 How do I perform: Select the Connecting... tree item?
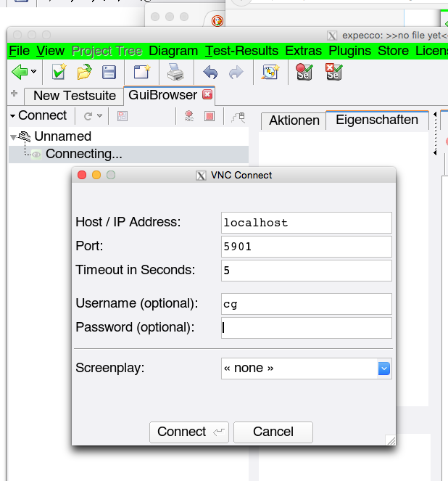click(x=83, y=154)
